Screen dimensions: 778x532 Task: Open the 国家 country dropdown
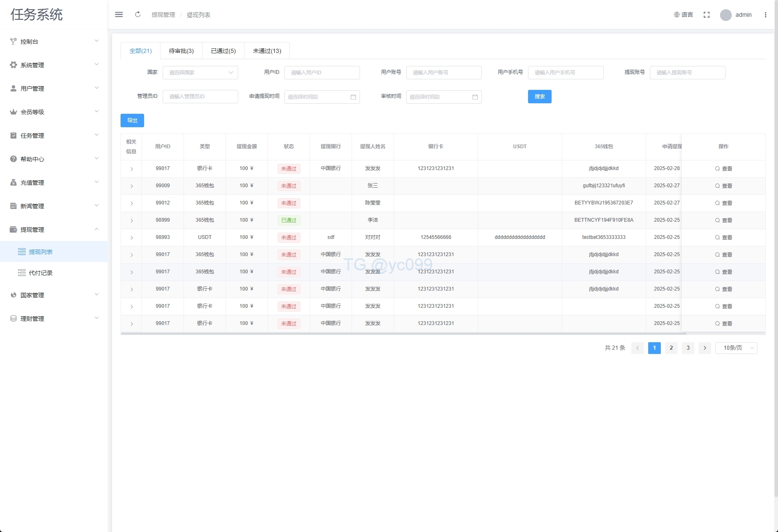click(x=200, y=73)
